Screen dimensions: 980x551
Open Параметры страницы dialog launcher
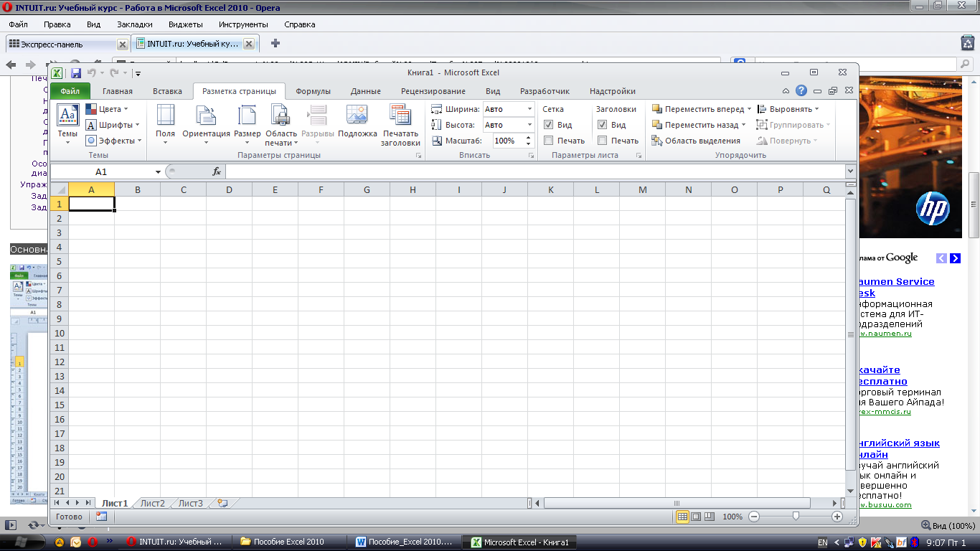click(x=418, y=156)
